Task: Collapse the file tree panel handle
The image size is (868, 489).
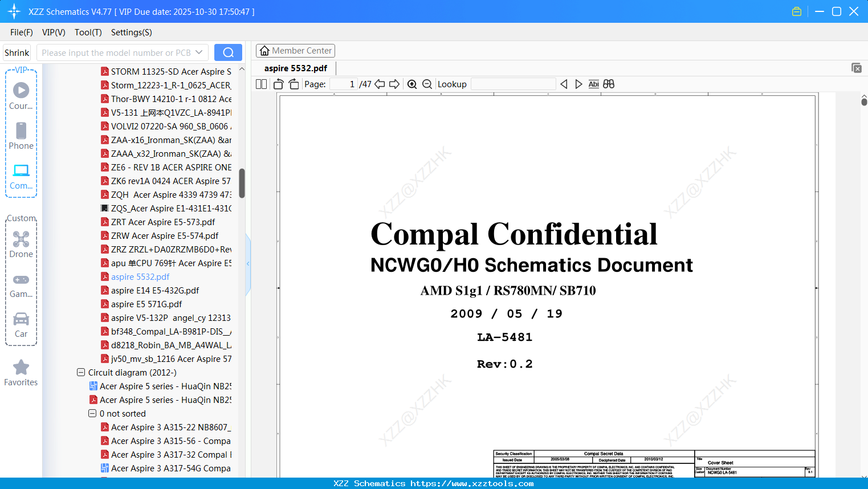Action: coord(248,264)
